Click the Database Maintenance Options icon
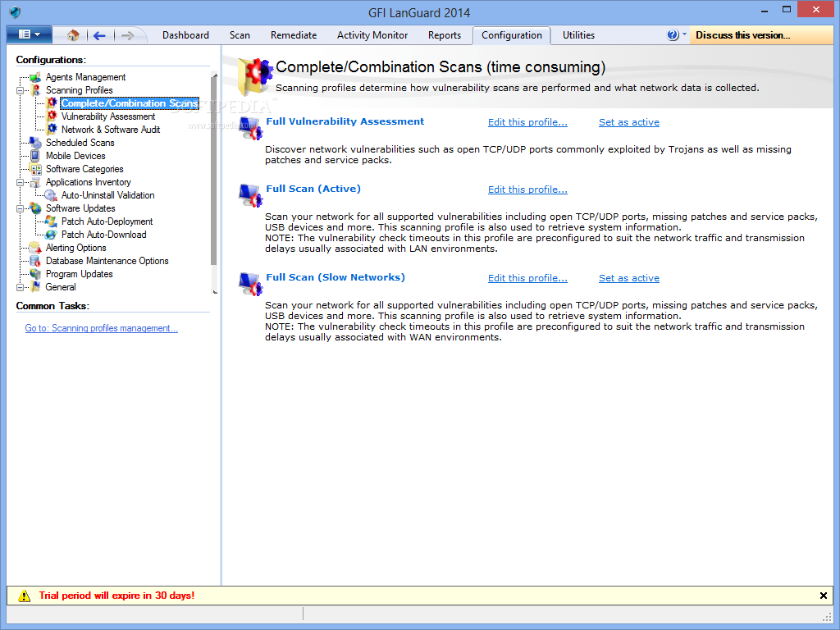 (x=35, y=261)
